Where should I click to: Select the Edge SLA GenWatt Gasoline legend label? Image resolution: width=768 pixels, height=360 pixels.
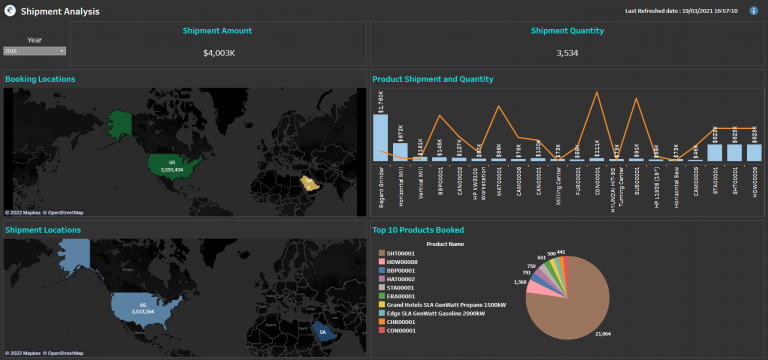pos(436,313)
